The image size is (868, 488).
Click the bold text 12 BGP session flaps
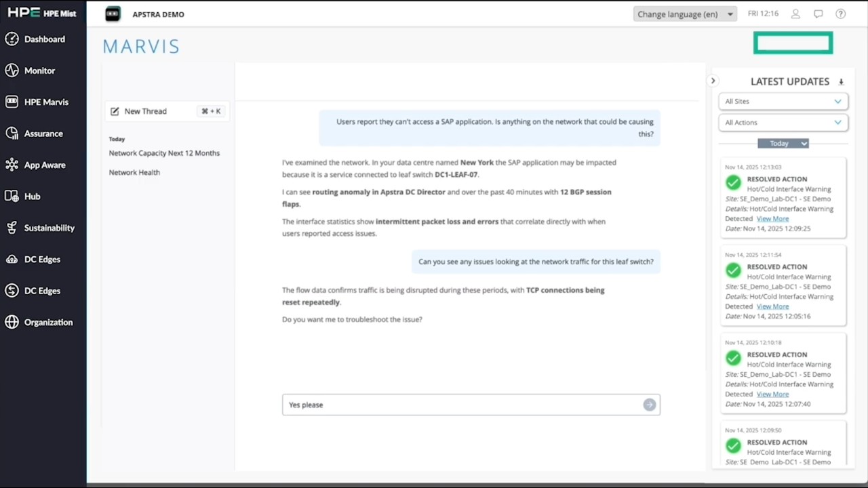tap(447, 197)
